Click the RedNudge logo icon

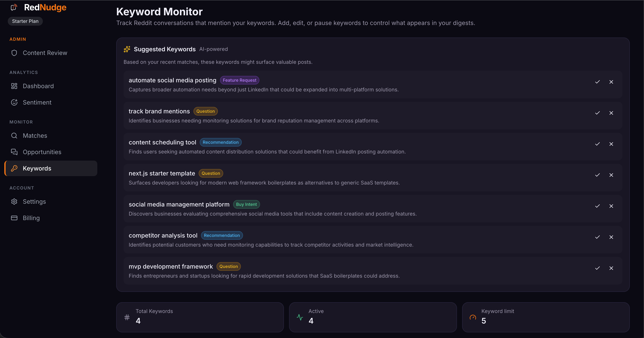[x=14, y=8]
